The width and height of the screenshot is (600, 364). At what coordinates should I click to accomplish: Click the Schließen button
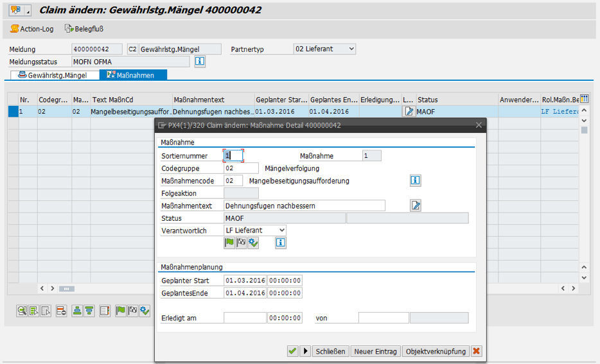[331, 351]
